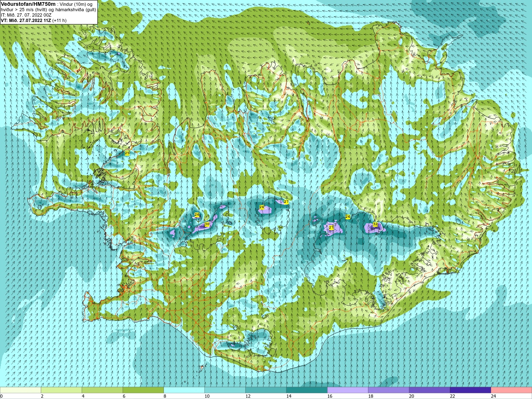Image resolution: width=532 pixels, height=399 pixels.
Task: Click the legend scale value 6
Action: click(x=123, y=396)
